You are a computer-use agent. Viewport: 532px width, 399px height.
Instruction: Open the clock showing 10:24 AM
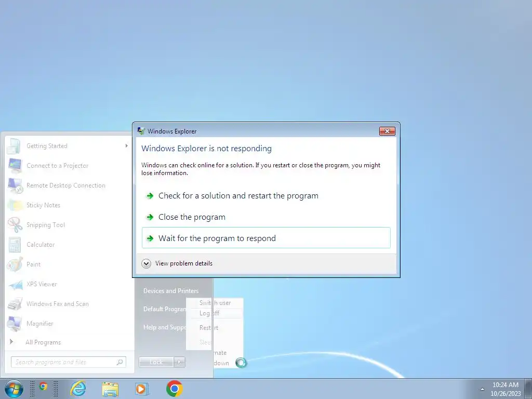505,385
